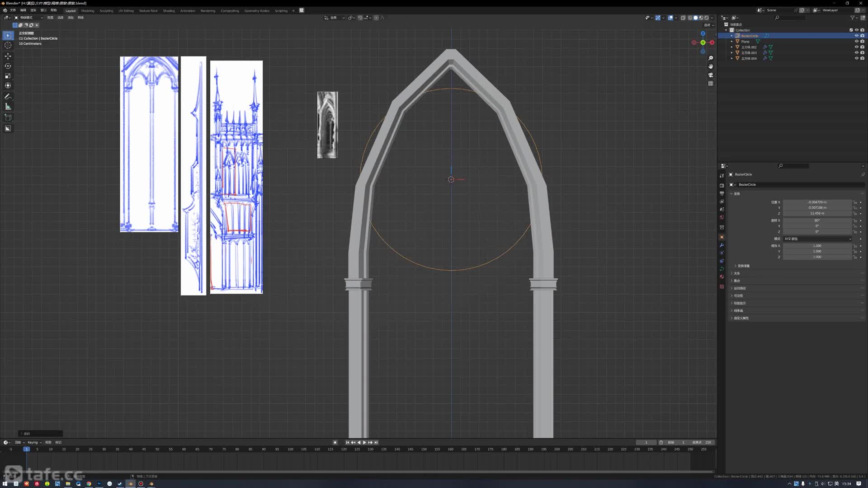Open the Keying dropdown in timeline

pos(34,442)
